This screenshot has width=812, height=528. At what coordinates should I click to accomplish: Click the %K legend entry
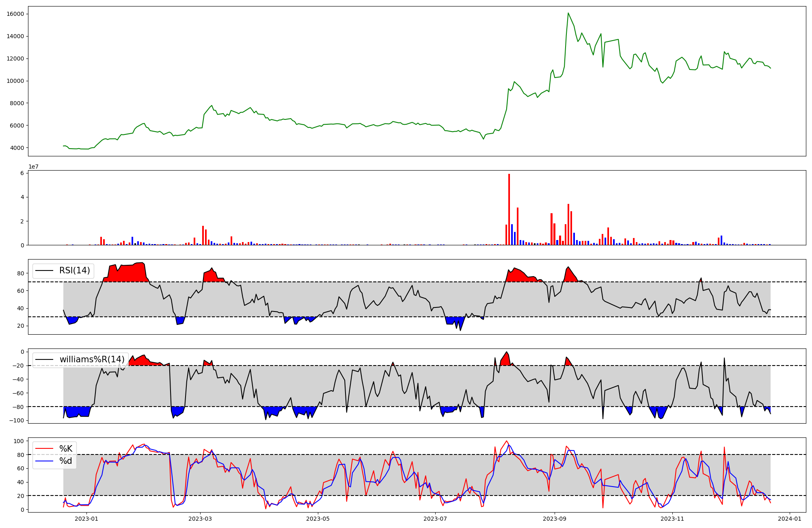[x=66, y=449]
